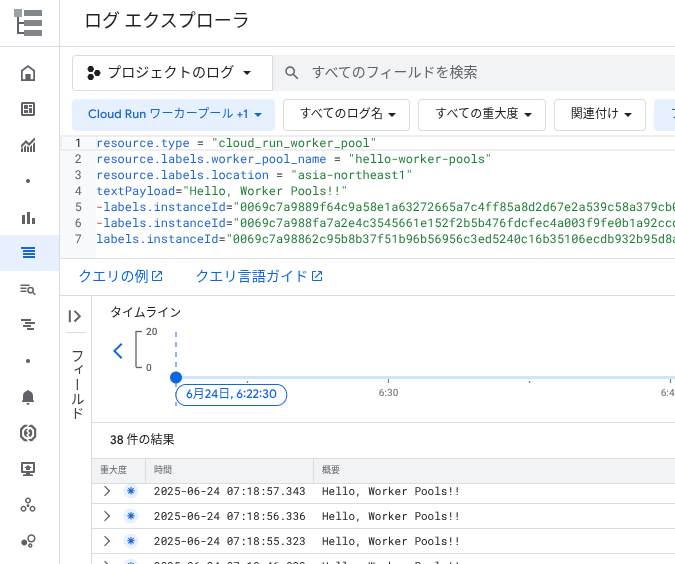Click timestamp 2025-06-24 07:18:57.343
The image size is (675, 564).
click(x=229, y=491)
